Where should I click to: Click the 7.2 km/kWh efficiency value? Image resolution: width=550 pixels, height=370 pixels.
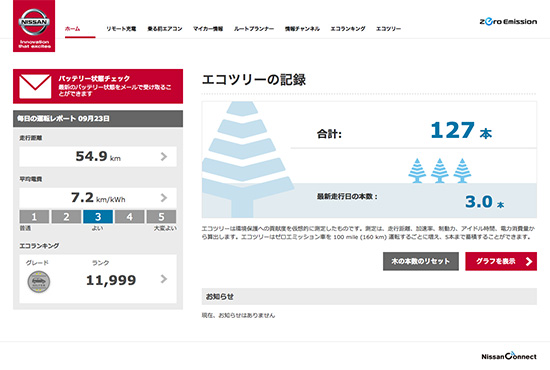coord(98,198)
